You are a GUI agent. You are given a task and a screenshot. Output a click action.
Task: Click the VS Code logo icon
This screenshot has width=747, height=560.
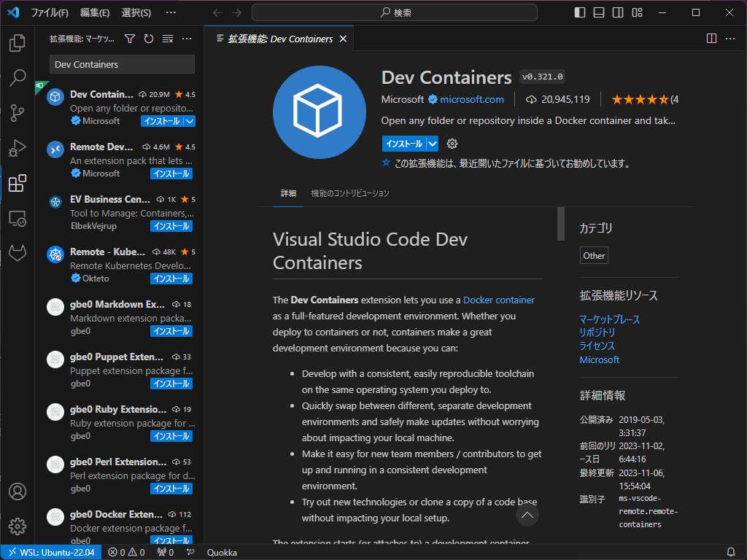tap(13, 12)
